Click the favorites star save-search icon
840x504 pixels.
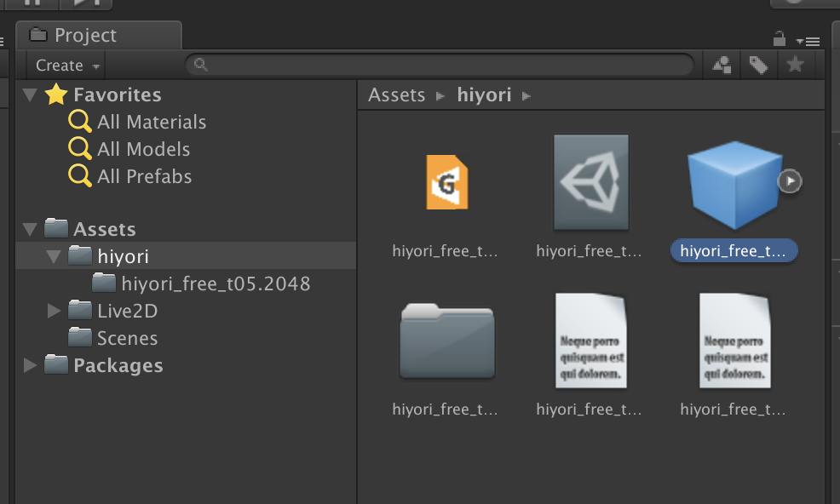[x=795, y=65]
